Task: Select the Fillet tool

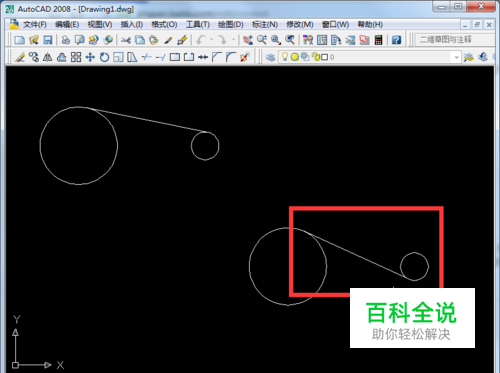Action: [x=231, y=57]
